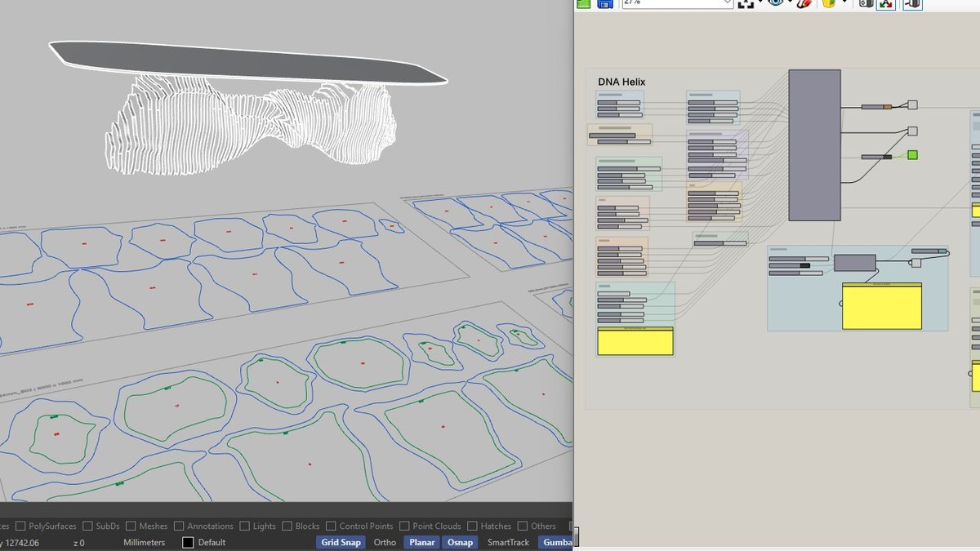This screenshot has height=551, width=980.
Task: Open preview settings with the yellow bucket icon
Action: pos(829,3)
